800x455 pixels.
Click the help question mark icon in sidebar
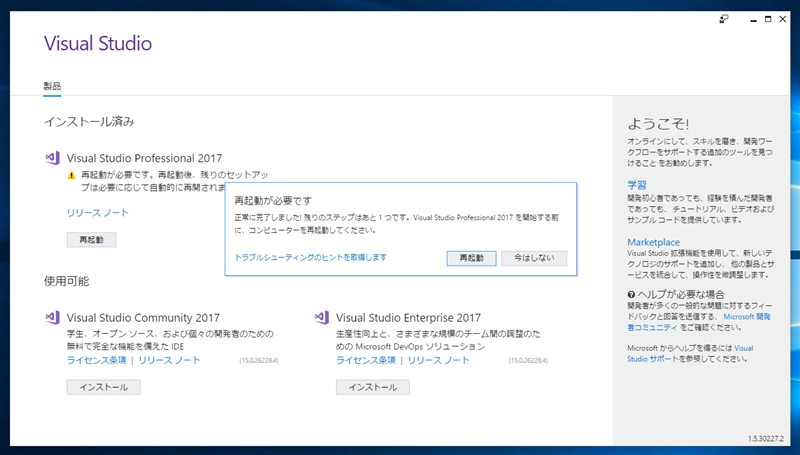tap(631, 294)
